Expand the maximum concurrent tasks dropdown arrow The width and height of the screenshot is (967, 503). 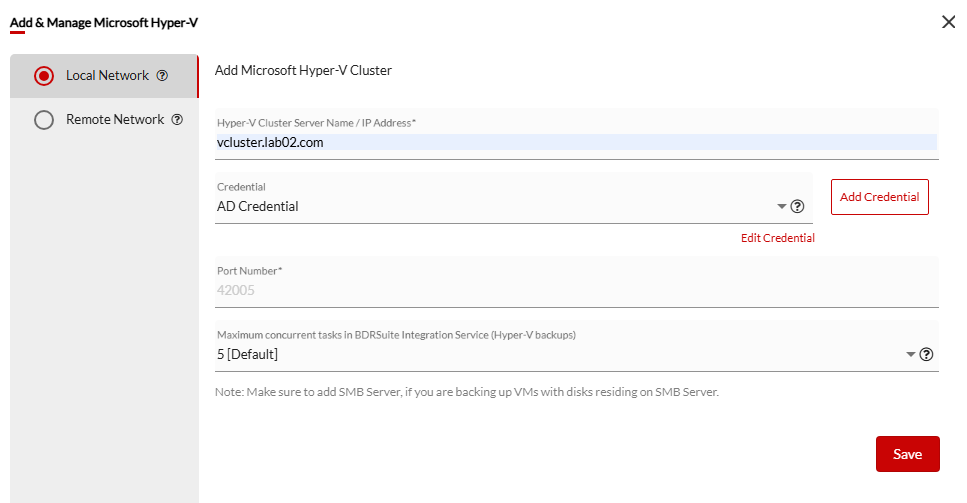pyautogui.click(x=910, y=355)
